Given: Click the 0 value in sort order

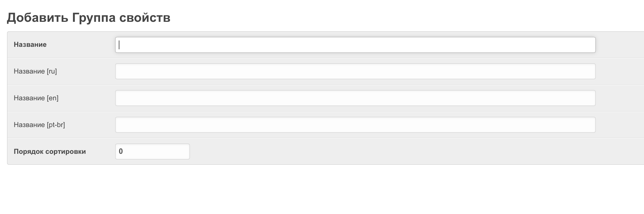Looking at the screenshot, I should (x=121, y=152).
